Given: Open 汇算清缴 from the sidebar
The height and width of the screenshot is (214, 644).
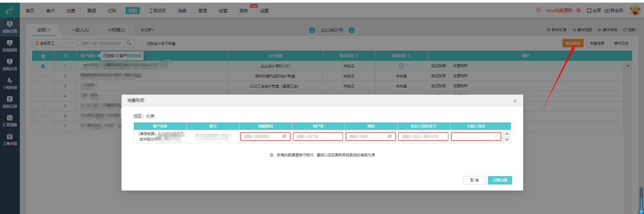Looking at the screenshot, I should [10, 120].
